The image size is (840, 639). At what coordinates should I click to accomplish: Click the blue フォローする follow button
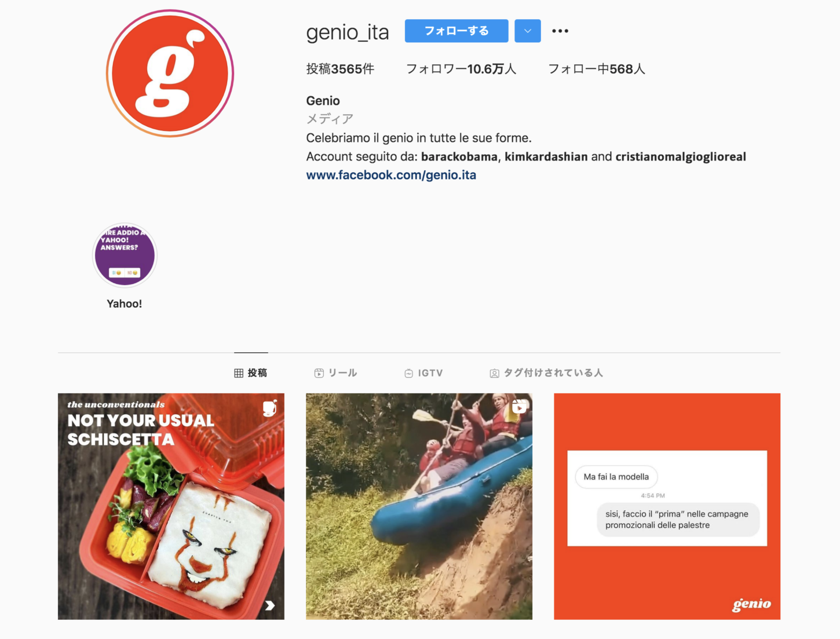point(456,31)
